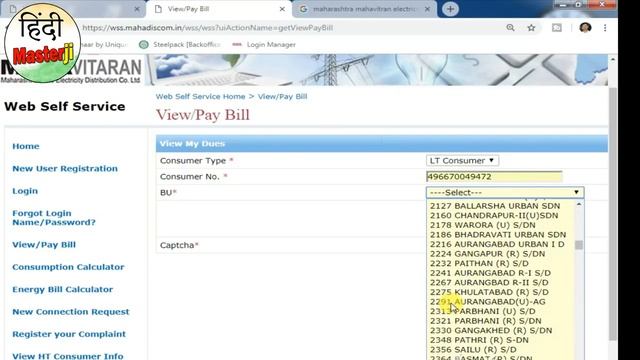Open Energy Bill Calculator link

[x=62, y=289]
